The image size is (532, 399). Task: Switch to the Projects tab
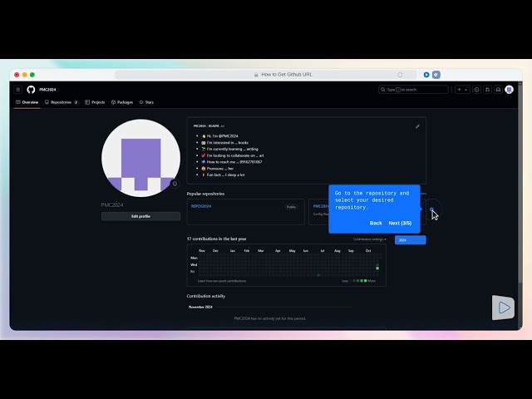pyautogui.click(x=95, y=102)
